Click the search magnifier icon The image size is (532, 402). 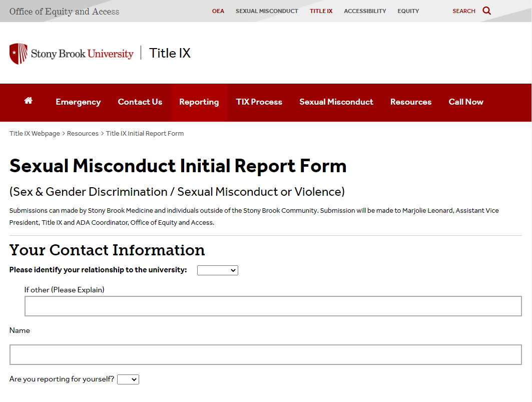coord(486,11)
